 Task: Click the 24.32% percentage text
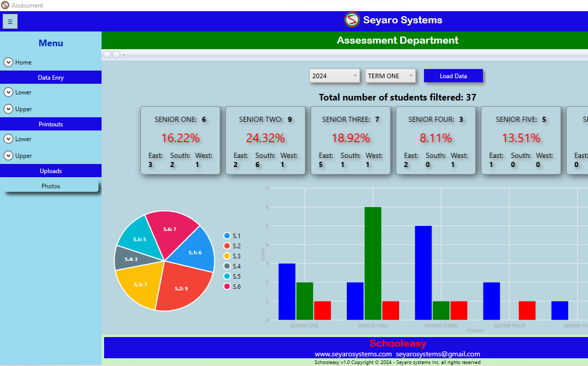point(266,138)
